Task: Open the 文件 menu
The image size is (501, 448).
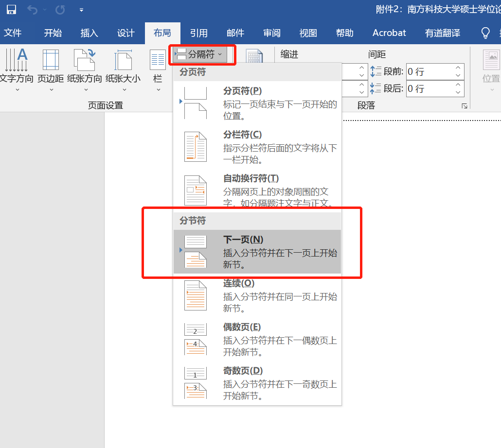Action: pyautogui.click(x=13, y=33)
